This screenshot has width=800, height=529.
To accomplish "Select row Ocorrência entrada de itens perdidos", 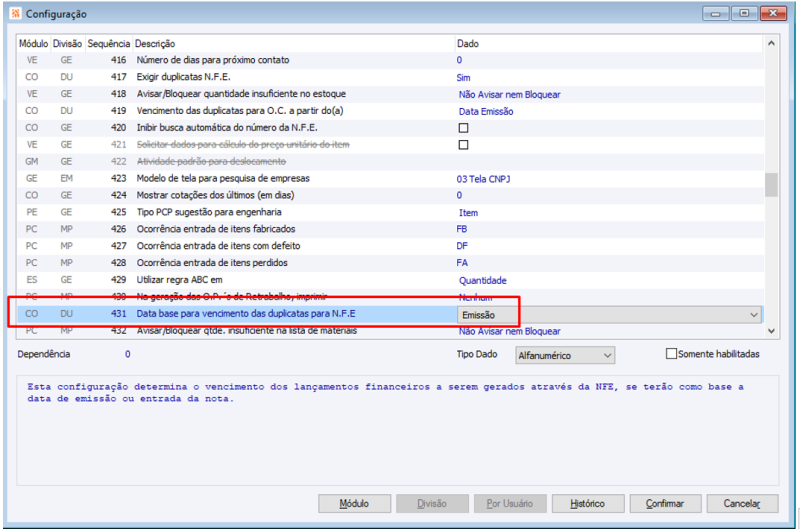I will pyautogui.click(x=390, y=262).
